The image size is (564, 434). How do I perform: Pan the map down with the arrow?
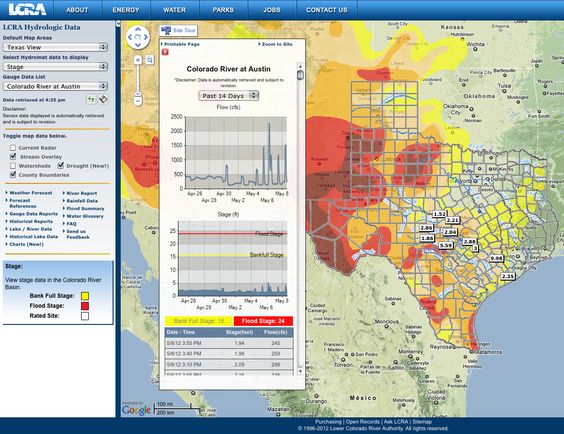click(x=138, y=45)
